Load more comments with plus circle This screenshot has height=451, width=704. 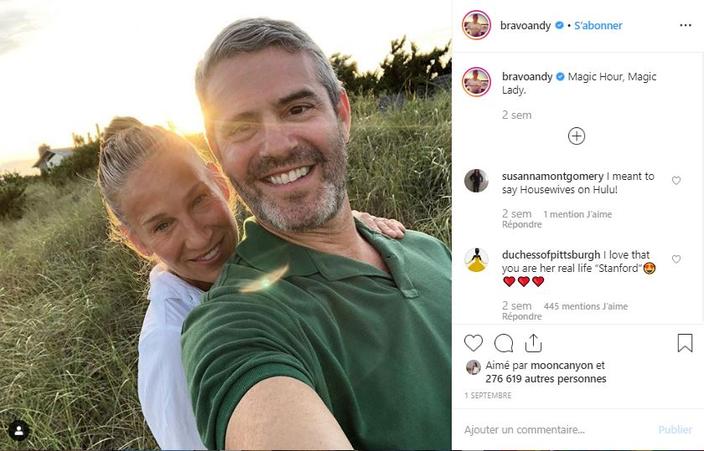(576, 136)
